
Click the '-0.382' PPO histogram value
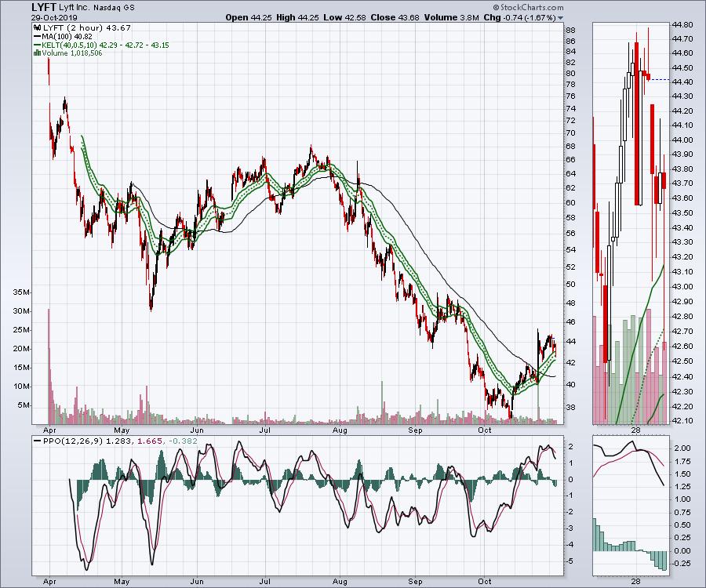pos(182,441)
